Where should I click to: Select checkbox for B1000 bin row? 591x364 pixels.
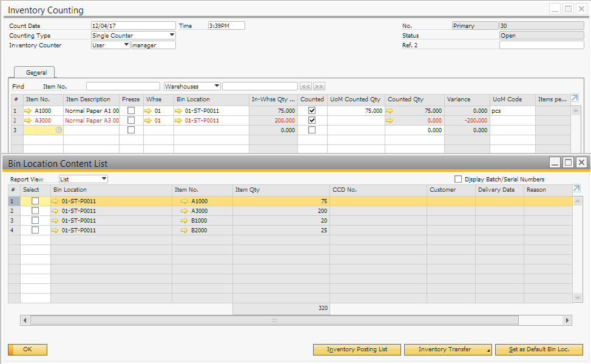(x=35, y=221)
